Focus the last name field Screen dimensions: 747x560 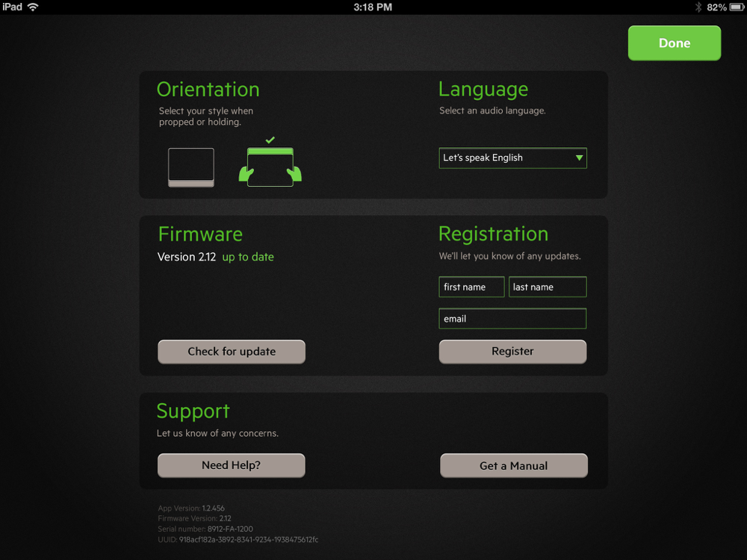[548, 287]
